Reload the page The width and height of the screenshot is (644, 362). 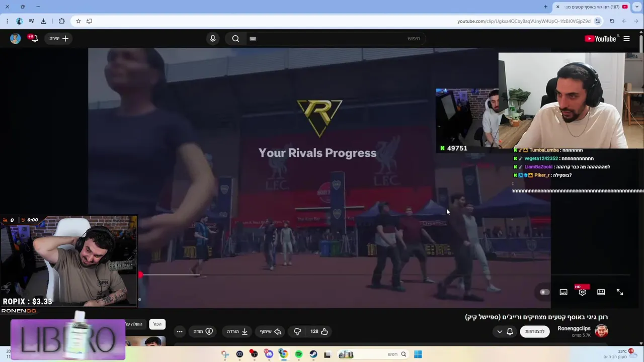pyautogui.click(x=612, y=21)
